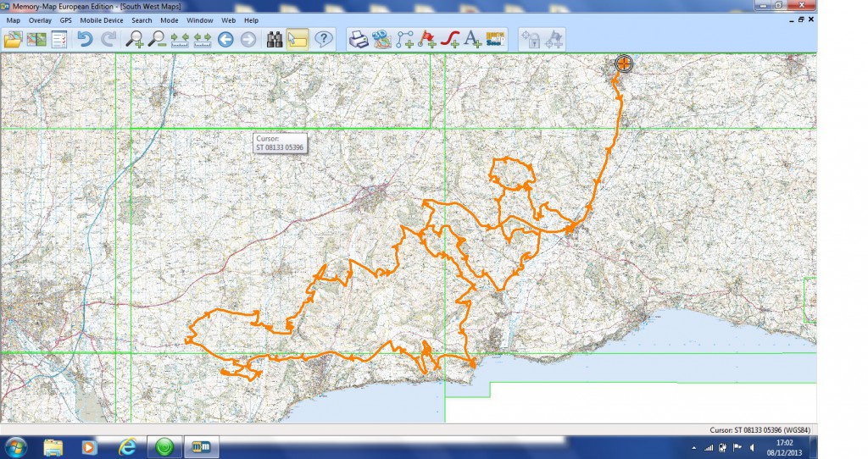Open Internet Explorer from the taskbar

[x=128, y=445]
